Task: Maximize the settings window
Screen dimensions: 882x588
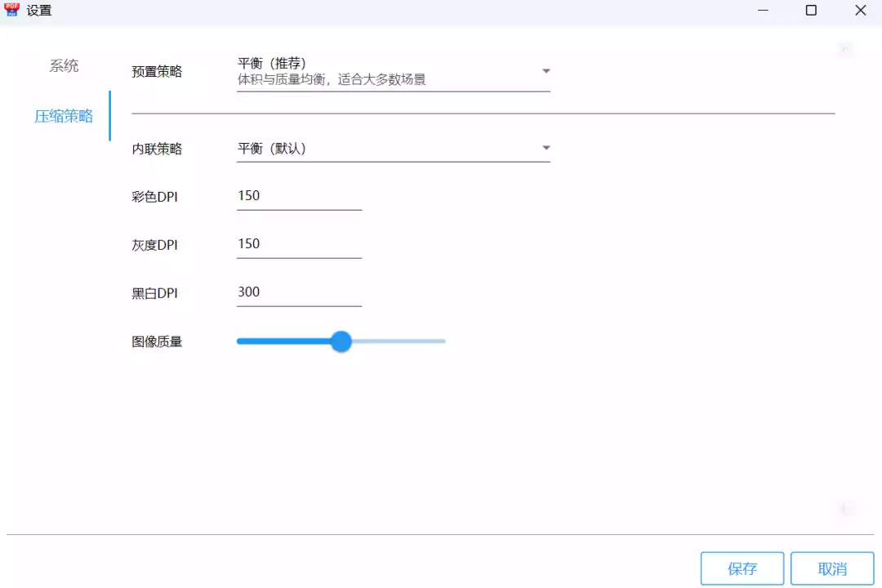Action: click(811, 11)
